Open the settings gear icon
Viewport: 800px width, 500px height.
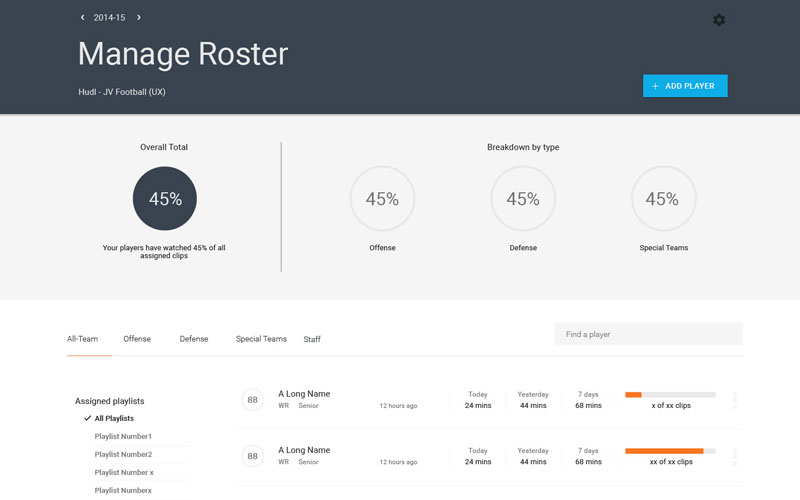pyautogui.click(x=719, y=20)
